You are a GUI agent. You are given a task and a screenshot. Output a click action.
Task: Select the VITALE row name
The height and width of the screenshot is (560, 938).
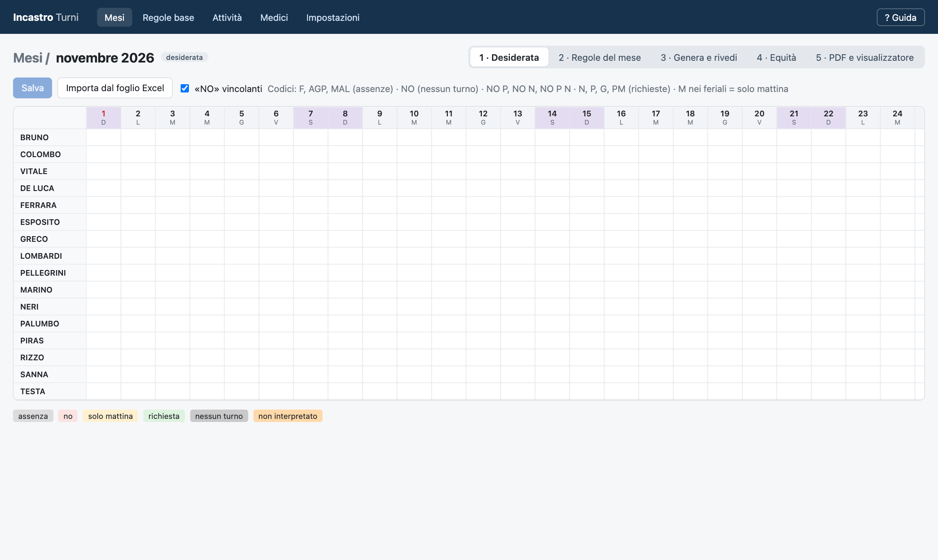pyautogui.click(x=34, y=171)
